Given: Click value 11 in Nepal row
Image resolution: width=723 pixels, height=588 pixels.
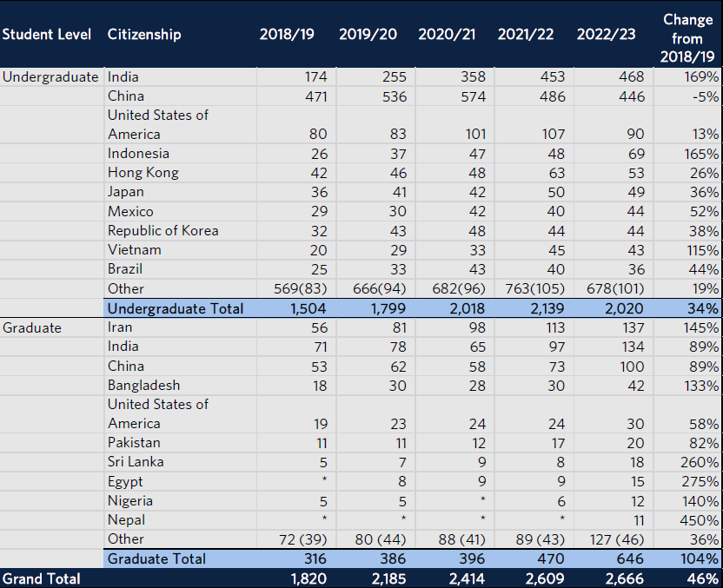Looking at the screenshot, I should coord(639,520).
